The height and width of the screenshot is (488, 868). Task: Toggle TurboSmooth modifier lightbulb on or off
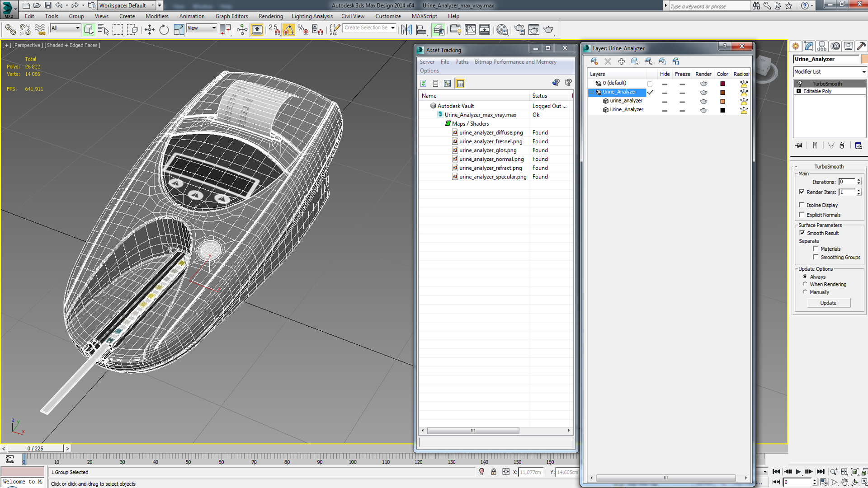point(800,84)
